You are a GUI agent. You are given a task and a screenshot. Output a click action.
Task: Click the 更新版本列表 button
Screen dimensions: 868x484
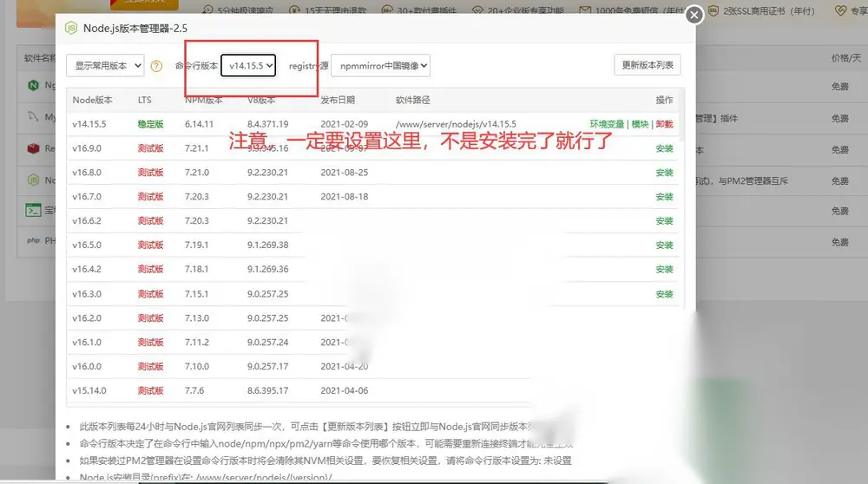pos(648,65)
